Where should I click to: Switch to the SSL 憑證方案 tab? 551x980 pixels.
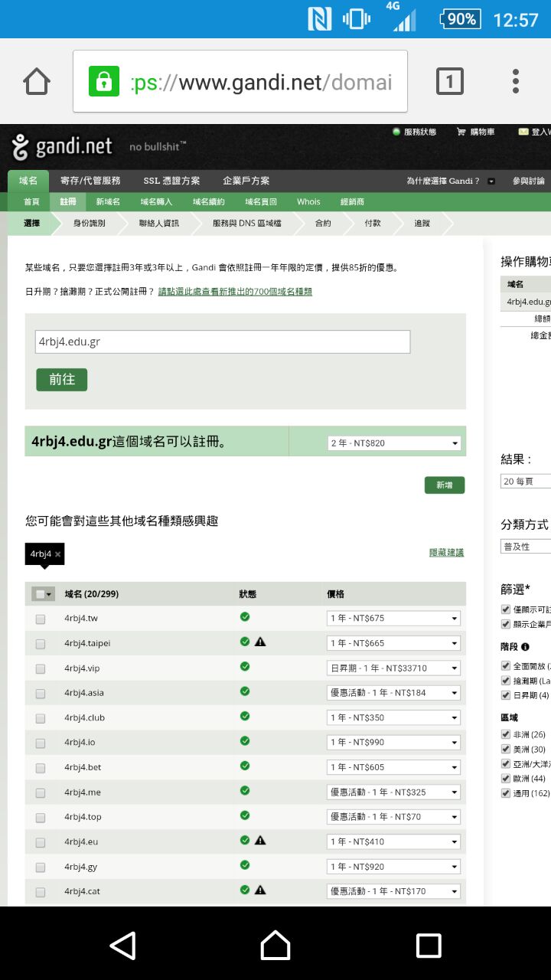tap(171, 181)
